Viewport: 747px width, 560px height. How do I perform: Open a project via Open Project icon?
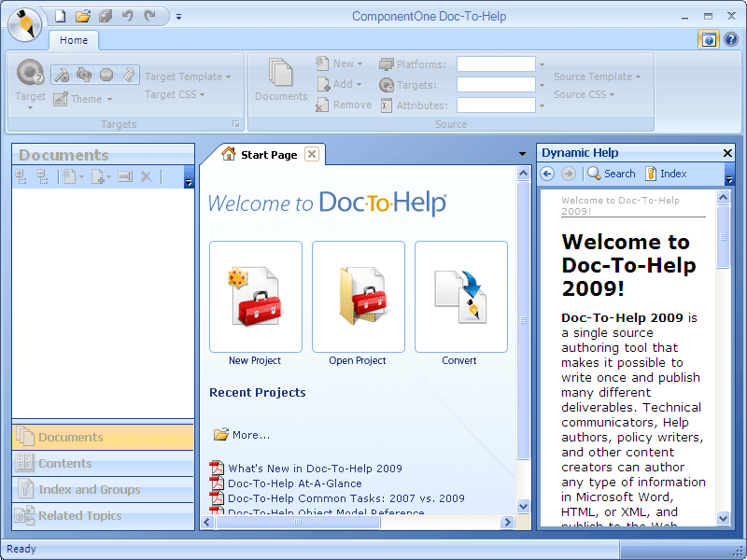358,297
